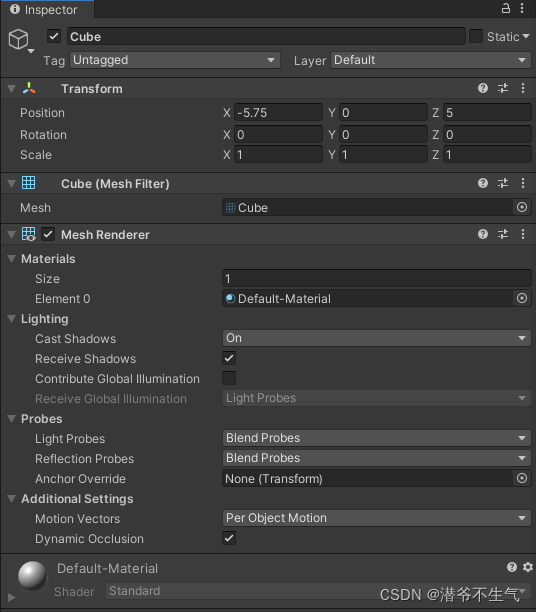Screen dimensions: 536x612
Task: Click the Transform component axes icon
Action: pyautogui.click(x=29, y=88)
